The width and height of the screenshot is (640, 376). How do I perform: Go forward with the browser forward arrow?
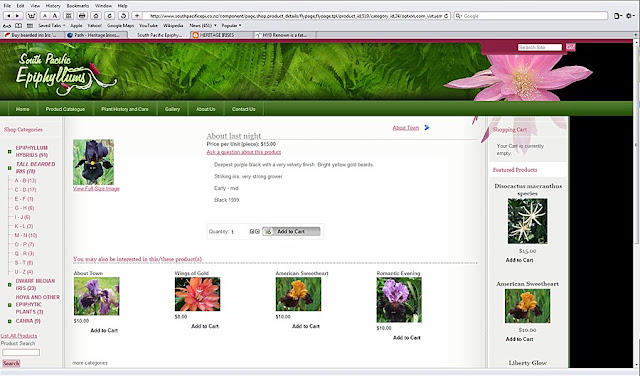pos(18,16)
